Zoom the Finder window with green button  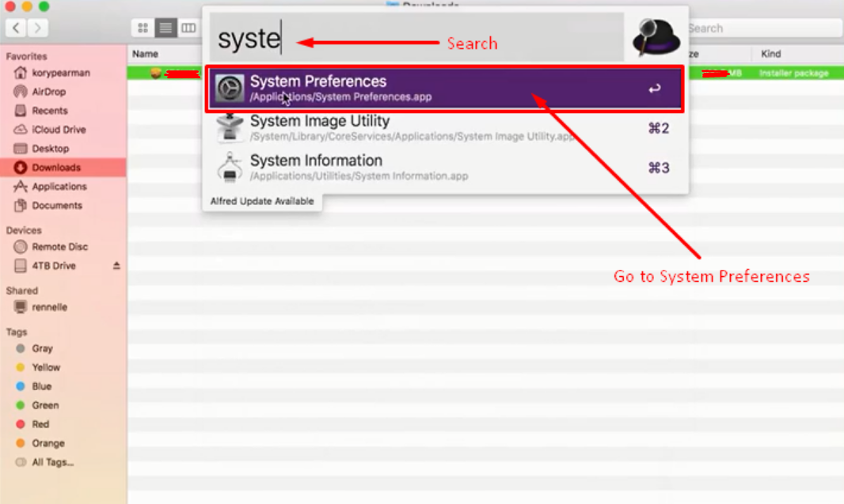(44, 6)
